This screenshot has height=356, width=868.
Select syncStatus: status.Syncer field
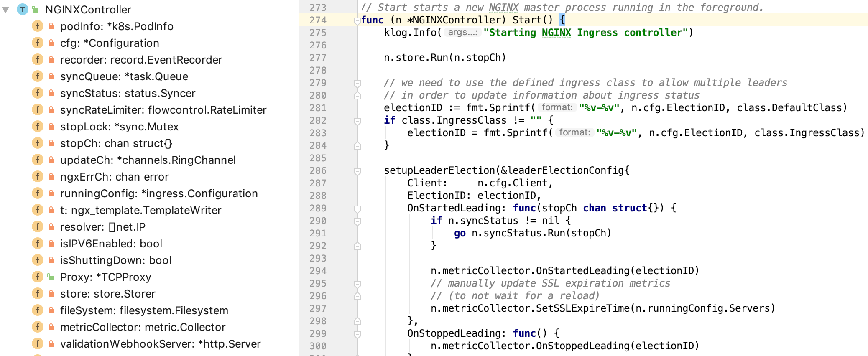click(128, 93)
